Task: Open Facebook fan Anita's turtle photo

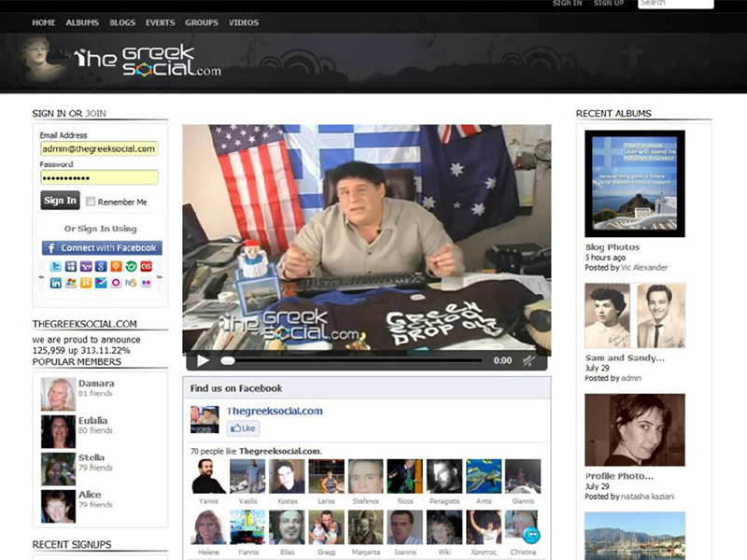Action: [x=484, y=476]
